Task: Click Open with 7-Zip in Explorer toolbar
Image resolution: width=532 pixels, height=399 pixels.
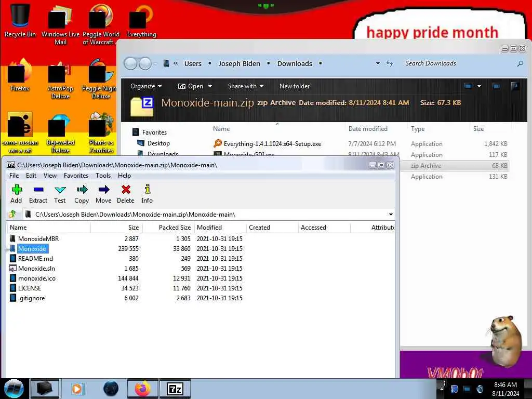Action: (191, 86)
